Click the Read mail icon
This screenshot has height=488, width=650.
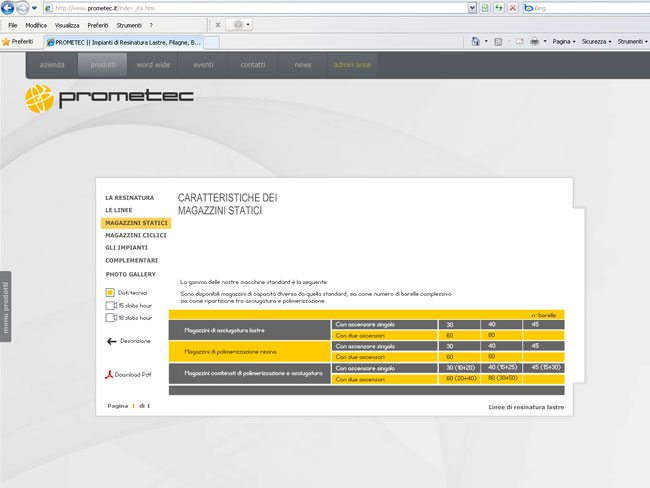(x=520, y=41)
